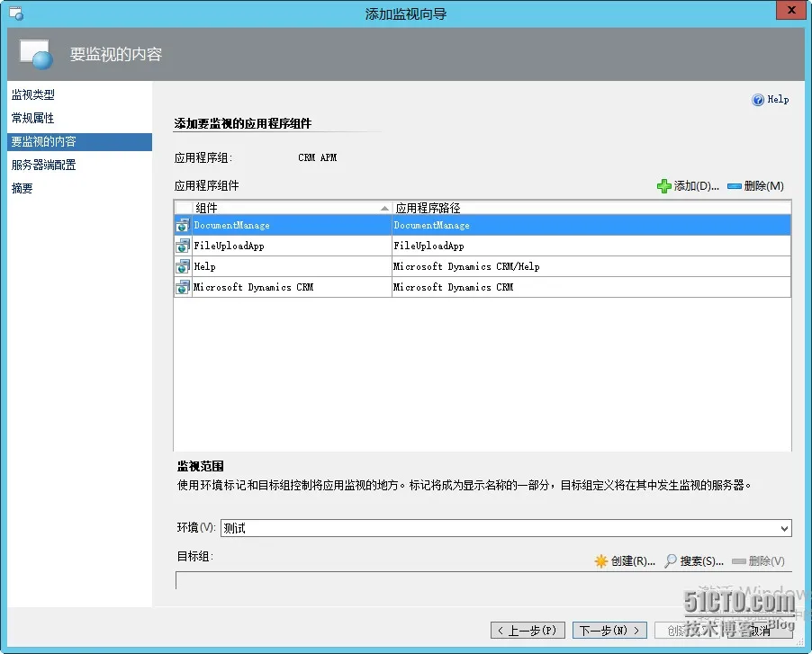
Task: Click the Microsoft Dynamics CRM/Help path cell
Action: (x=591, y=266)
